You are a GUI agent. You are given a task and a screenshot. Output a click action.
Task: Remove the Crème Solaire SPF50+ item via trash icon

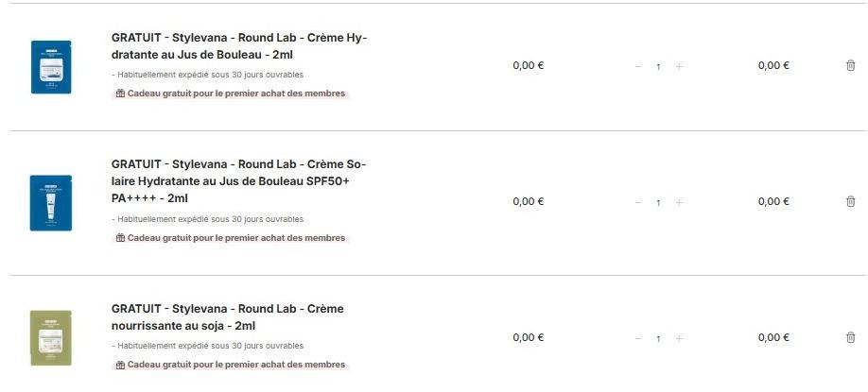point(850,201)
